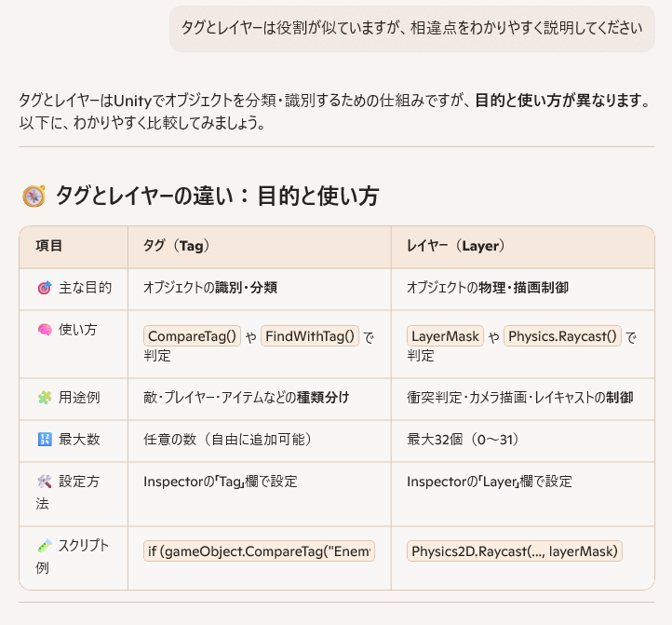
Task: Click the heading タグとレイヤーの違い
Action: (216, 196)
